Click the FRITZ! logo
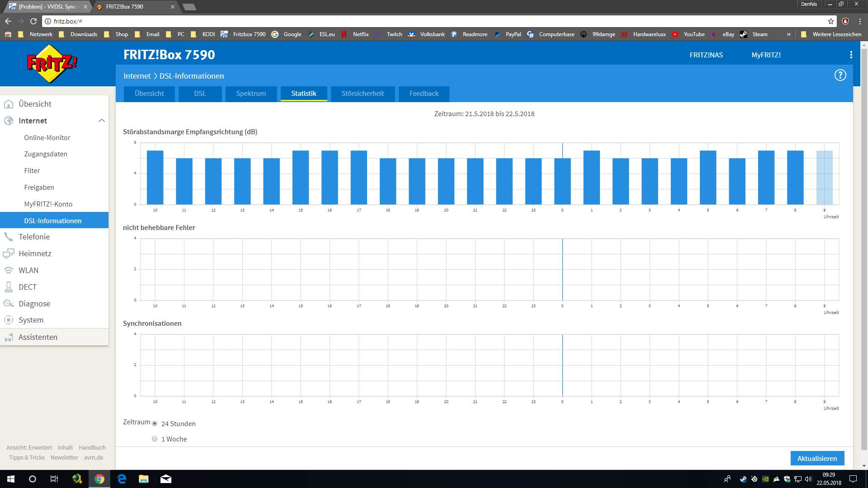 [x=52, y=64]
